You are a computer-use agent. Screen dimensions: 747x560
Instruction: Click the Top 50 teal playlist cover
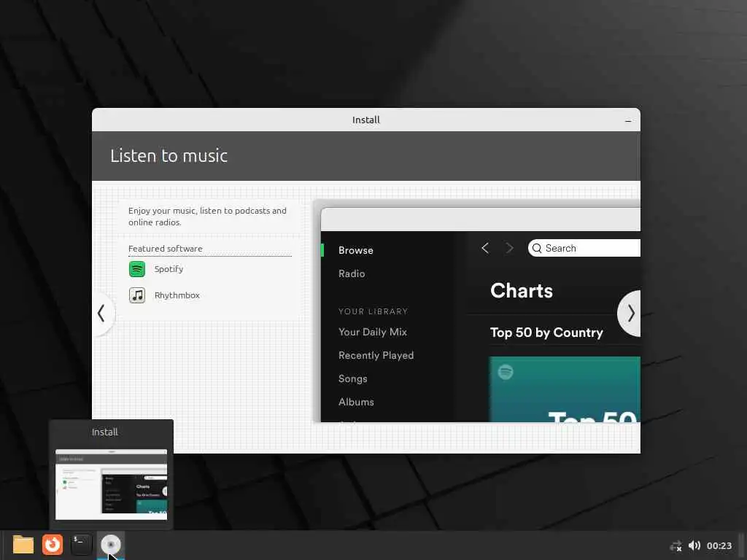coord(565,389)
